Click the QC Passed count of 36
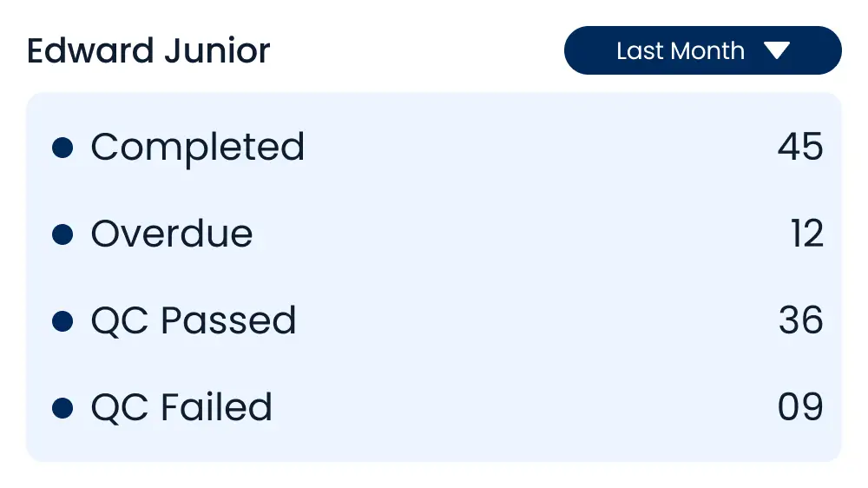The height and width of the screenshot is (488, 868). pyautogui.click(x=800, y=321)
